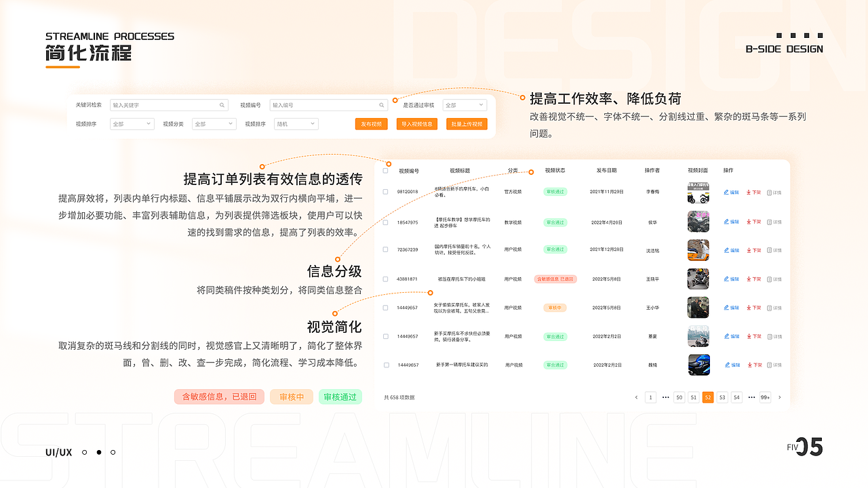This screenshot has width=868, height=488.
Task: Check the box in the 墨夏 row
Action: click(386, 336)
